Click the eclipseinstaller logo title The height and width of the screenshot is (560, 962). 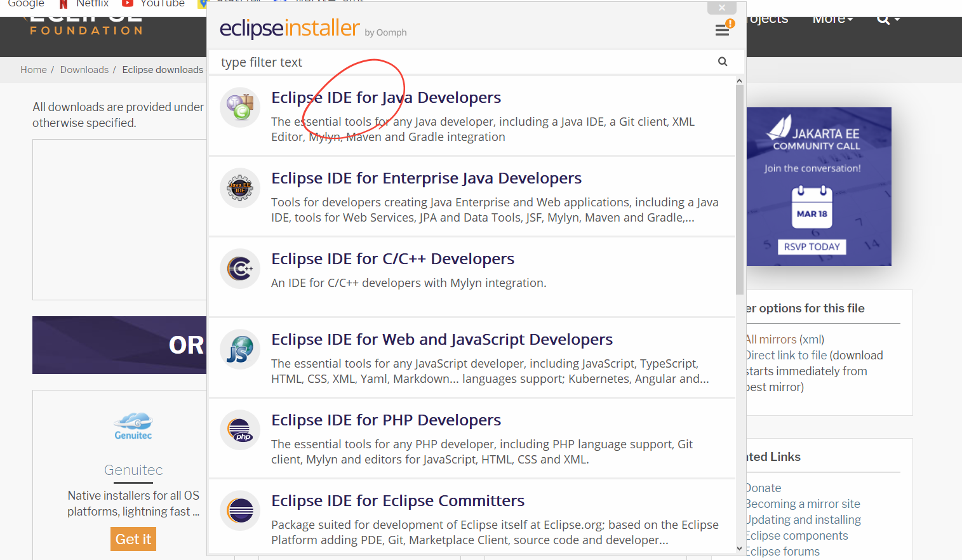pyautogui.click(x=290, y=28)
